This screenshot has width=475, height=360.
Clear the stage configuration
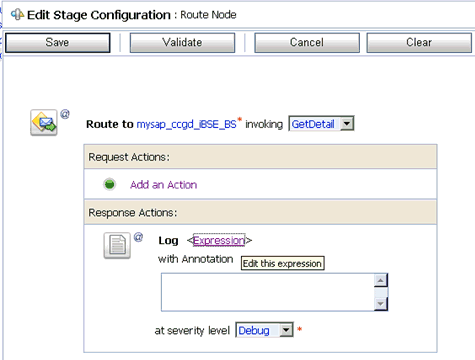pyautogui.click(x=419, y=43)
